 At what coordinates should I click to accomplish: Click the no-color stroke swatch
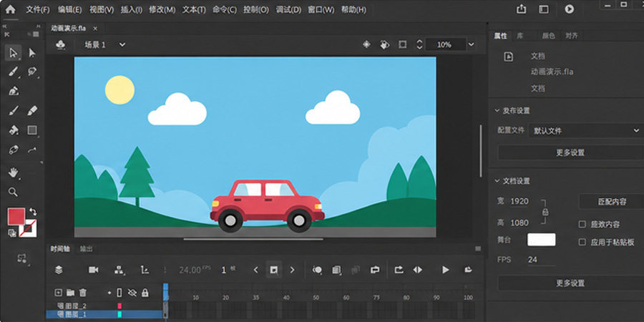point(28,228)
